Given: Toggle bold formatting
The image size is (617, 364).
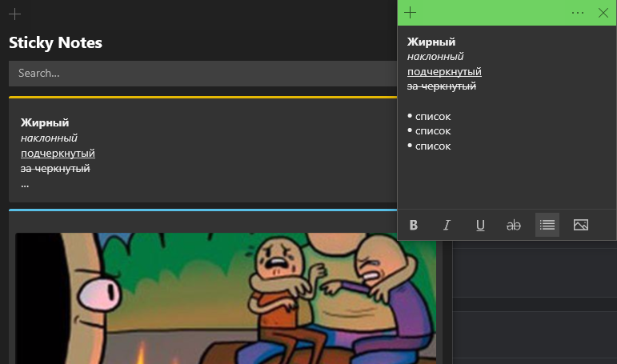Looking at the screenshot, I should point(413,225).
